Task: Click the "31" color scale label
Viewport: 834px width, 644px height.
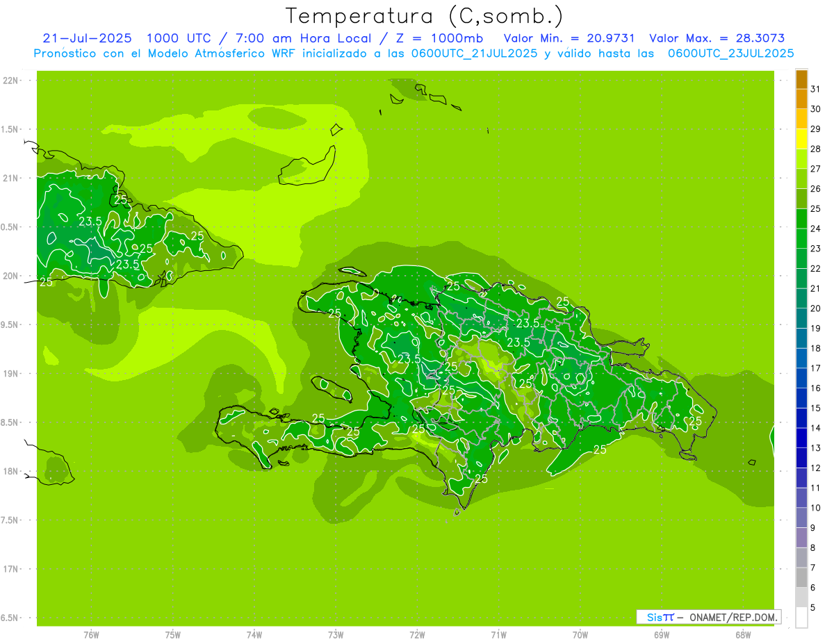Action: point(816,89)
